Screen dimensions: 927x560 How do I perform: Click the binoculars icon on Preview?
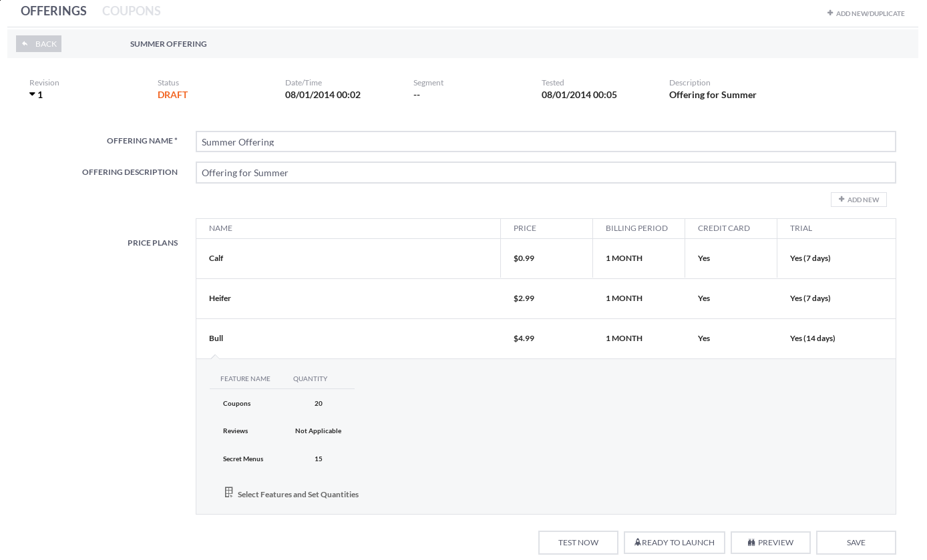751,543
